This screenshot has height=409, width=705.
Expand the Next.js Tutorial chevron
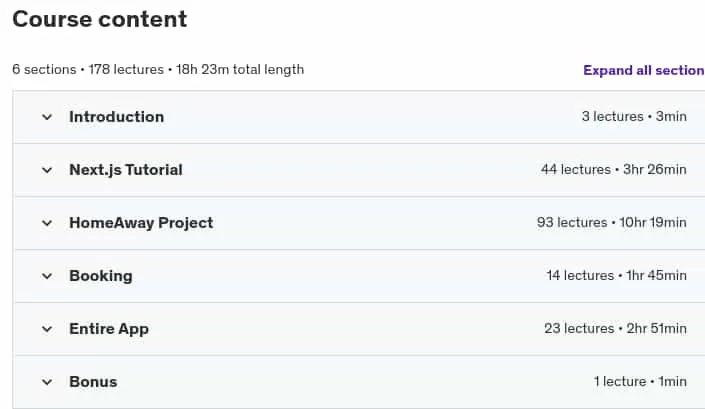[x=47, y=170]
